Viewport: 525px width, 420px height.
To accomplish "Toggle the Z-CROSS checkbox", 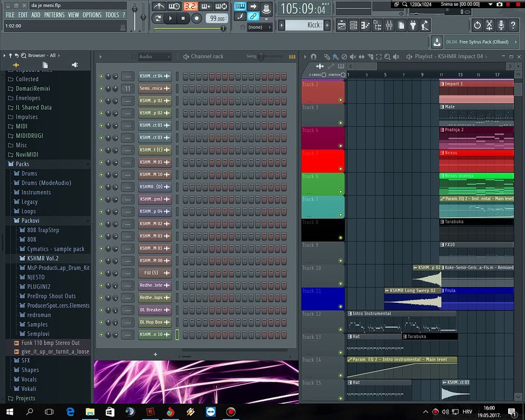I will (x=324, y=75).
